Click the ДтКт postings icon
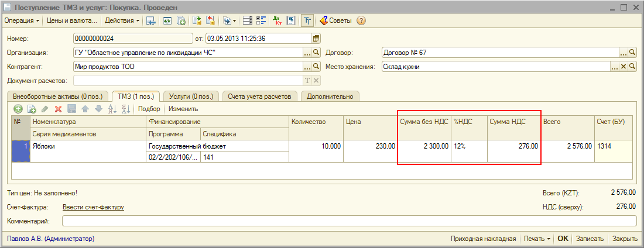Viewport: 644px width, 248px height. click(x=278, y=20)
